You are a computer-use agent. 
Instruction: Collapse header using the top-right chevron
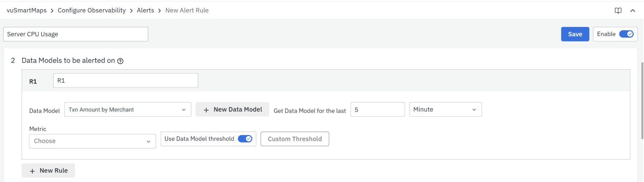[x=633, y=11]
